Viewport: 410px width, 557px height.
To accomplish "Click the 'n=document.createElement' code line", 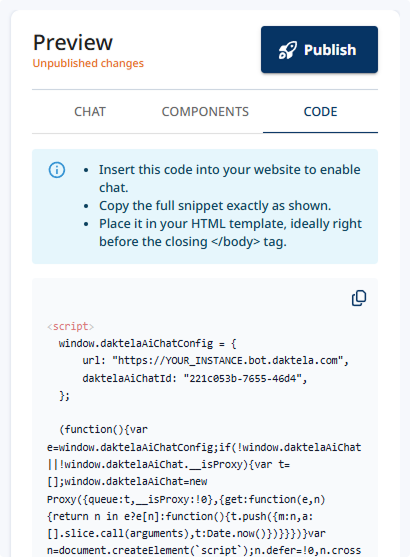I will point(204,550).
